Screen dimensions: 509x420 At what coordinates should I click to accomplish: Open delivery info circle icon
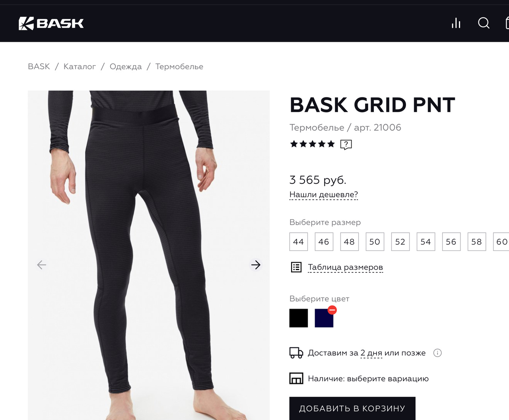pos(437,353)
